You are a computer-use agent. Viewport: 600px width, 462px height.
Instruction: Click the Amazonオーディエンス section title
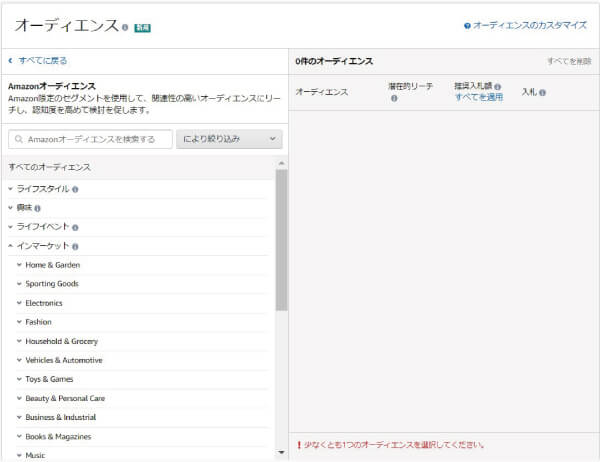[52, 86]
